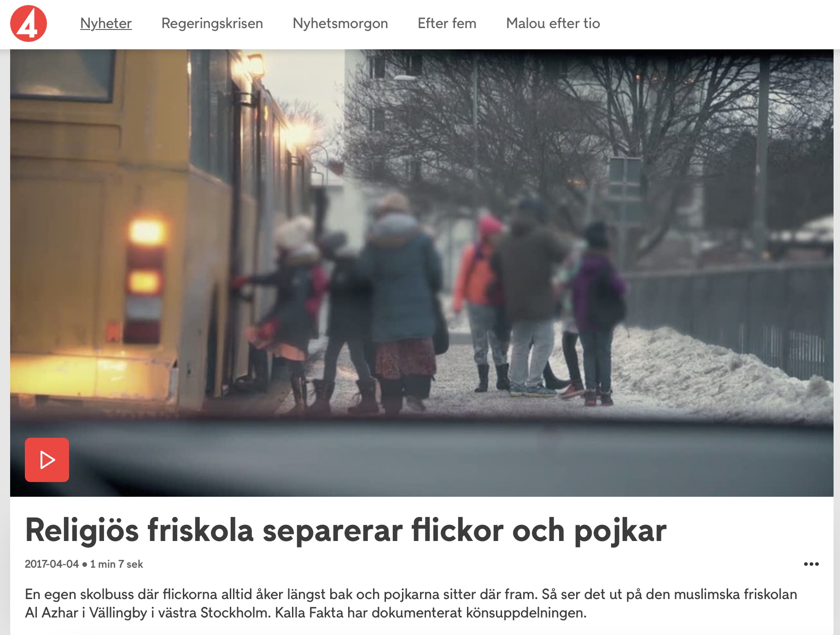The height and width of the screenshot is (635, 840).
Task: Open the Efter fem program page
Action: 447,23
